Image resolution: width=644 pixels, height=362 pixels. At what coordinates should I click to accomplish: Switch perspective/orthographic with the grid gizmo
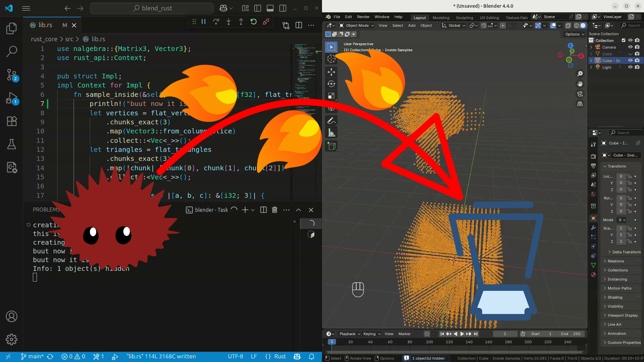pyautogui.click(x=580, y=104)
